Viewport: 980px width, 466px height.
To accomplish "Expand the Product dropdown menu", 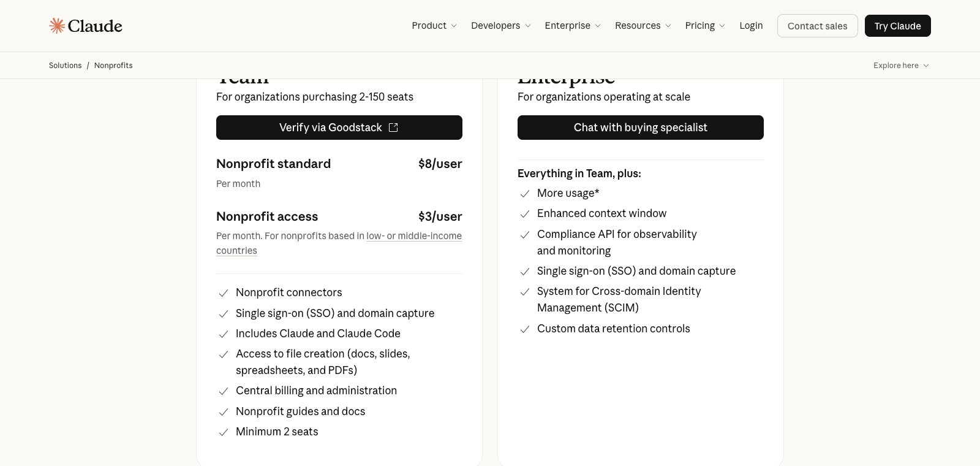I will coord(434,26).
